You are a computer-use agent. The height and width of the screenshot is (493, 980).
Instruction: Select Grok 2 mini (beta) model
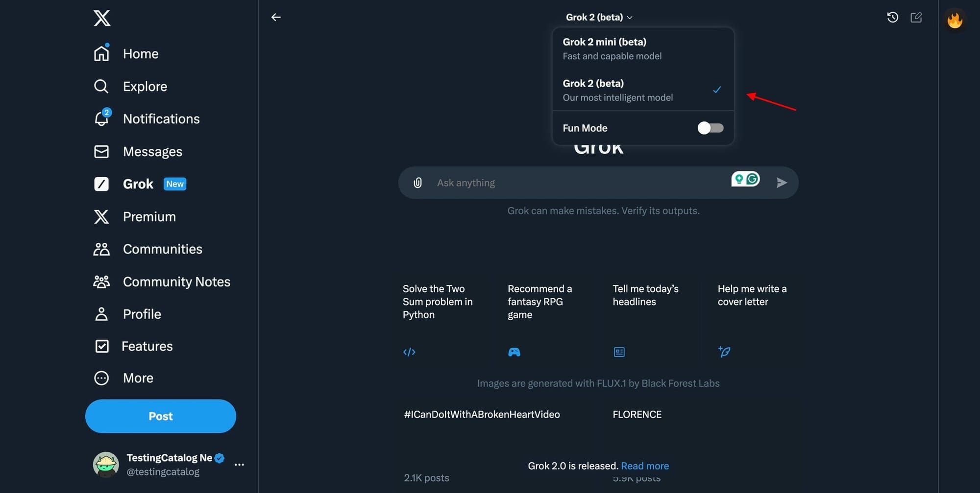tap(643, 48)
